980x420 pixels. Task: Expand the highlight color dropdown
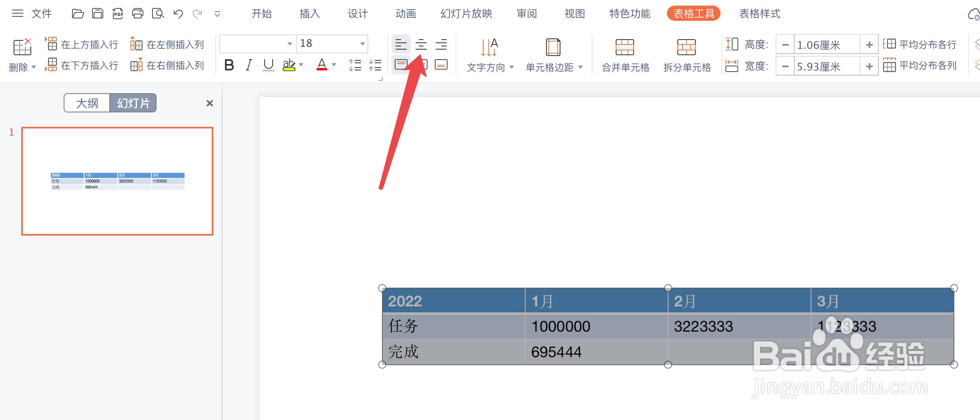point(301,65)
